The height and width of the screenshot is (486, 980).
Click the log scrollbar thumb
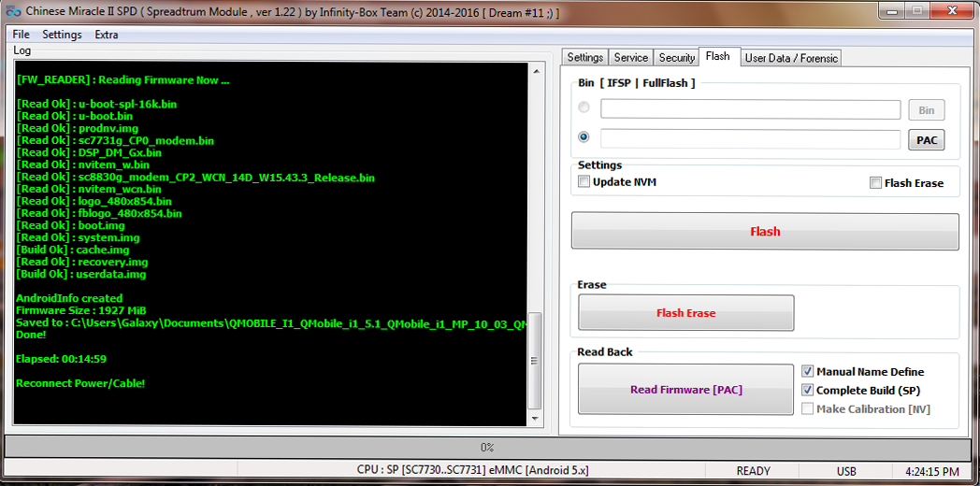coord(534,361)
